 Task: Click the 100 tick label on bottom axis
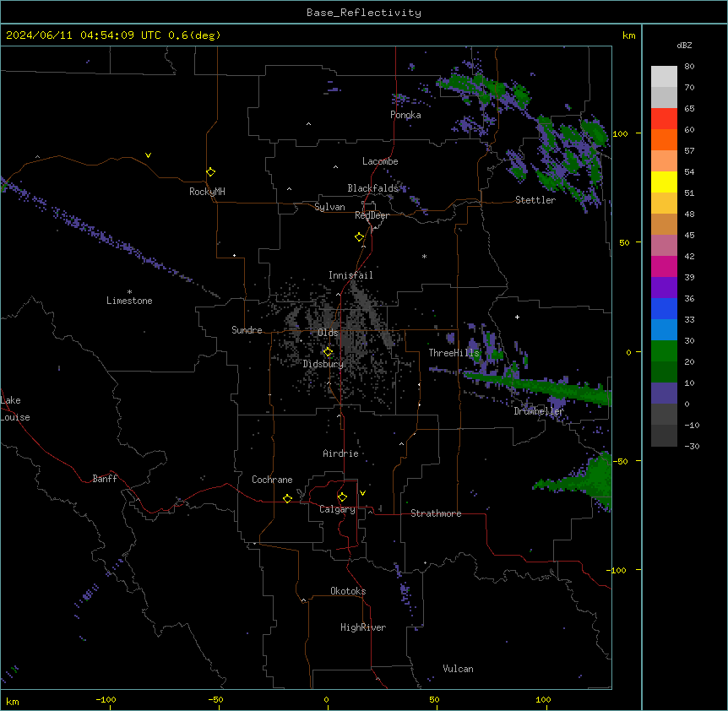pos(543,699)
